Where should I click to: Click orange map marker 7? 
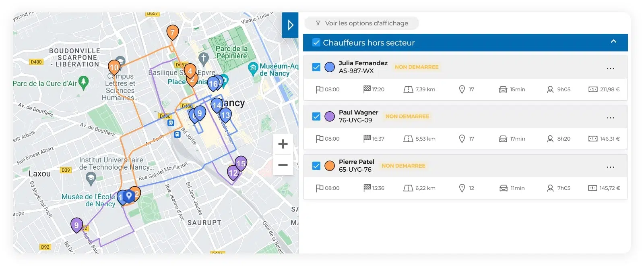(x=173, y=33)
